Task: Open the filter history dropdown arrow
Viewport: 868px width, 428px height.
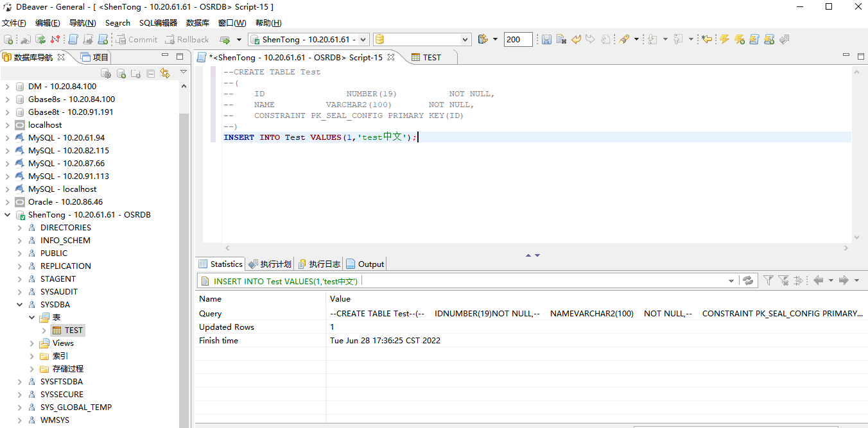Action: pos(731,281)
